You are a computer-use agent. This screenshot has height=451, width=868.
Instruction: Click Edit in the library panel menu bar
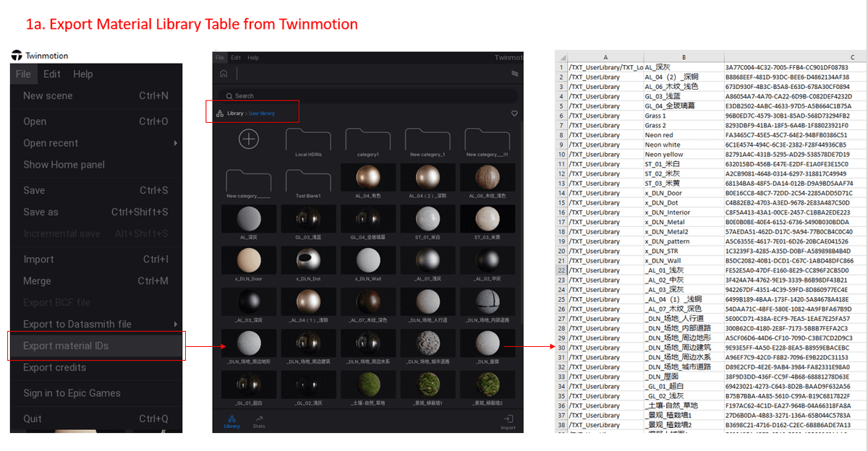point(236,57)
